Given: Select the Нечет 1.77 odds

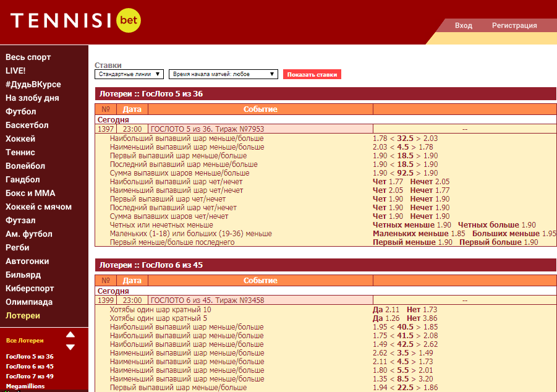Looking at the screenshot, I should (430, 190).
